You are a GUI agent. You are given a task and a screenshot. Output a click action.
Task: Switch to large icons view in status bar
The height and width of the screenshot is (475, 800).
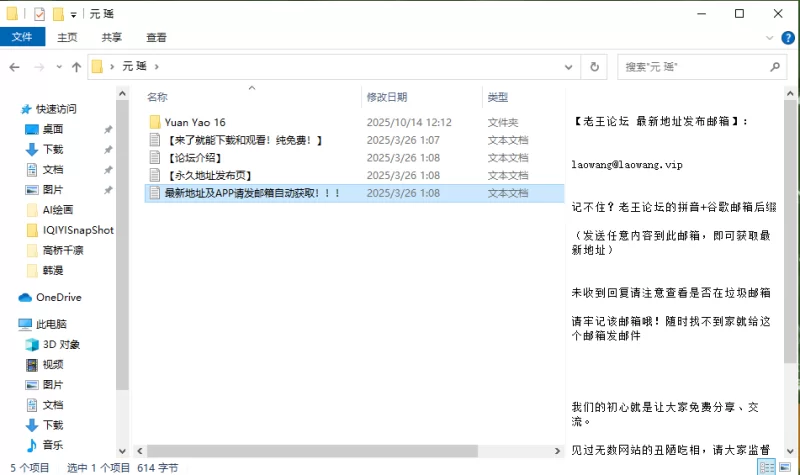(x=785, y=467)
